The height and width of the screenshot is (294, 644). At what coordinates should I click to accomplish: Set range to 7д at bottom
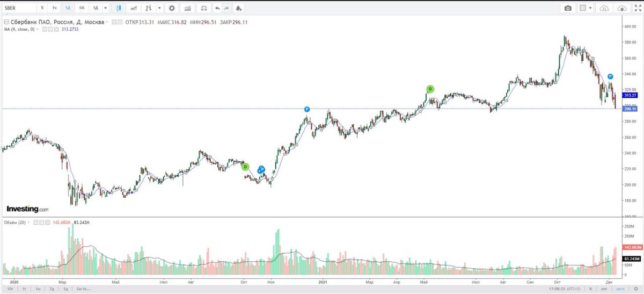pyautogui.click(x=52, y=289)
